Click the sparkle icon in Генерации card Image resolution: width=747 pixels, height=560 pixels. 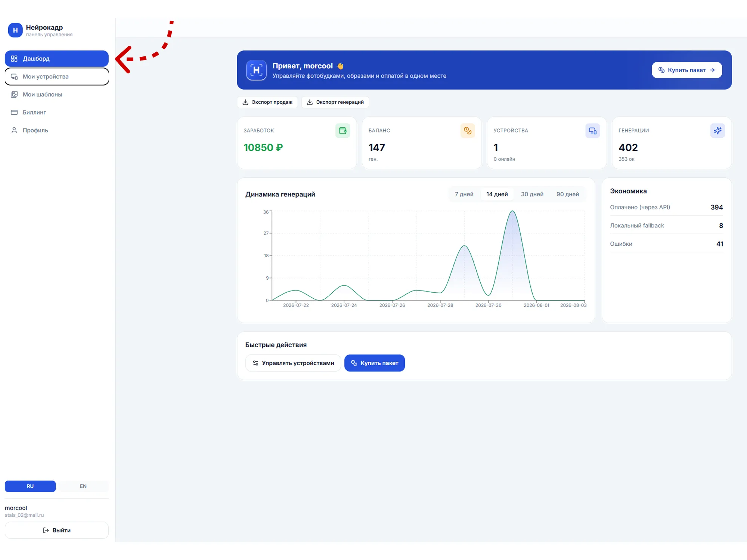click(x=717, y=131)
